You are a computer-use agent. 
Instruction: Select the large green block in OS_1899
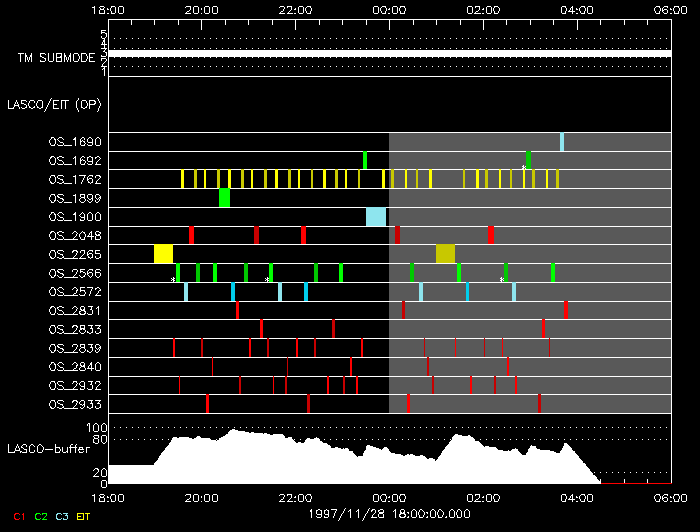(x=225, y=198)
